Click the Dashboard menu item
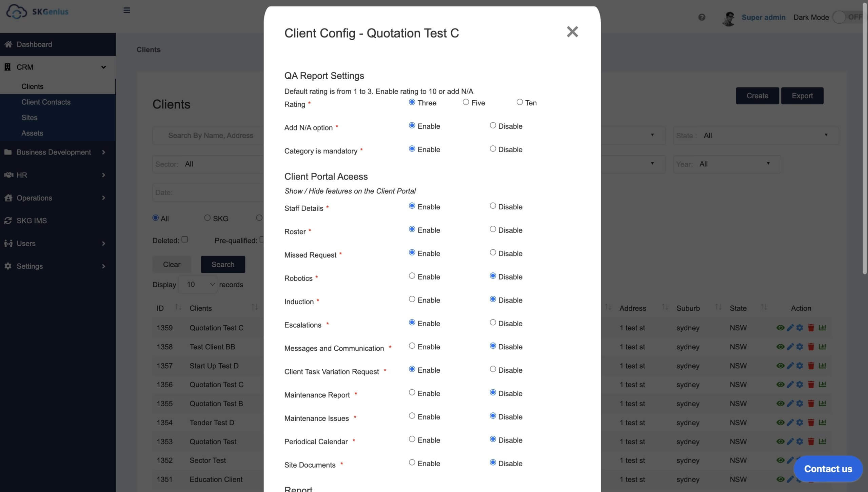This screenshot has height=492, width=868. tap(34, 44)
